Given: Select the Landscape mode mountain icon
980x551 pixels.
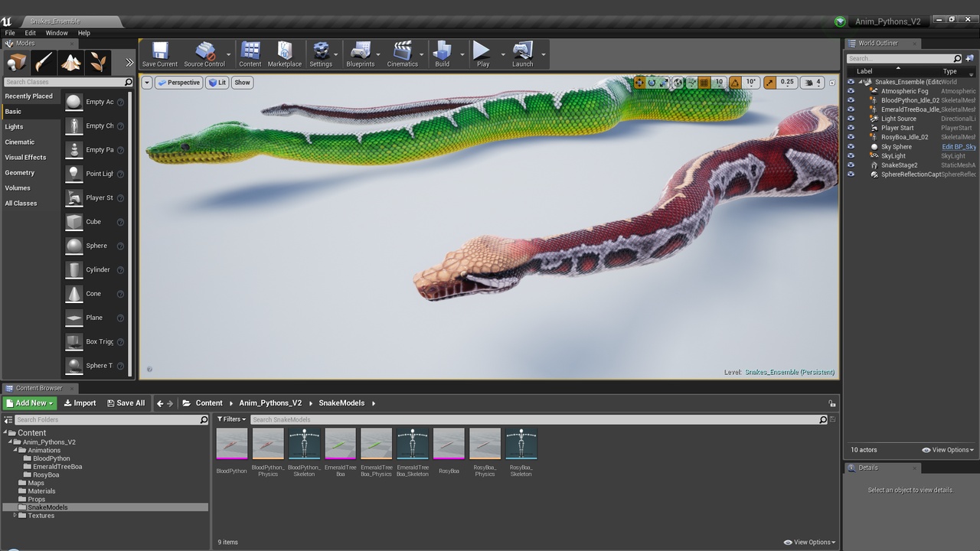Looking at the screenshot, I should [71, 63].
